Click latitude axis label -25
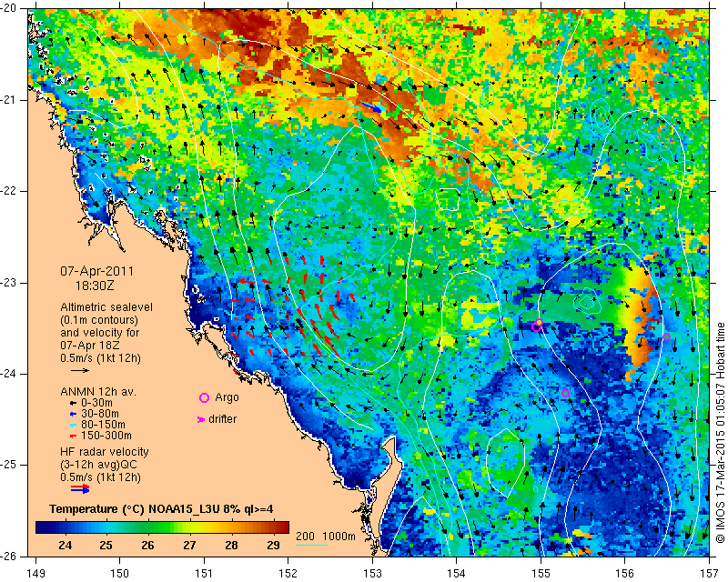 [x=8, y=465]
